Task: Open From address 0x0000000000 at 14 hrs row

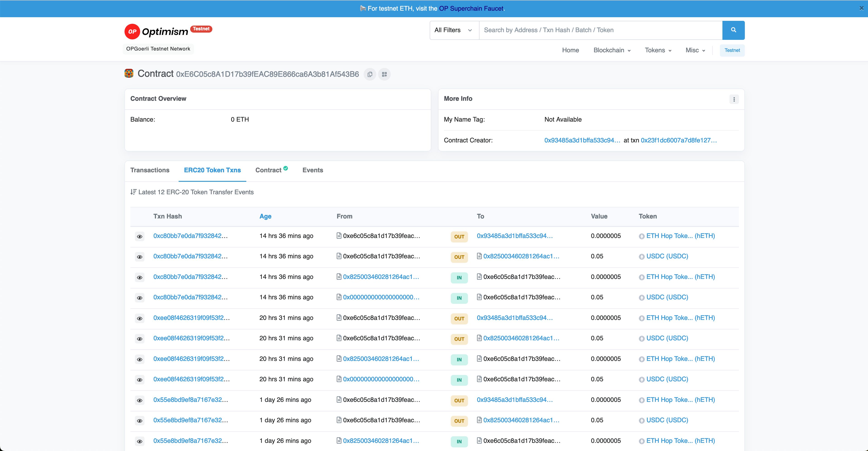Action: 381,297
